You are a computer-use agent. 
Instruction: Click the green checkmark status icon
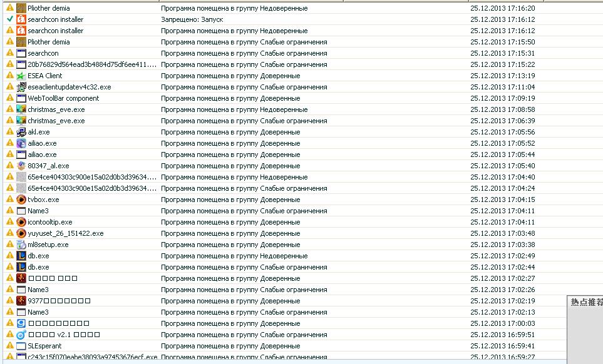tap(10, 19)
